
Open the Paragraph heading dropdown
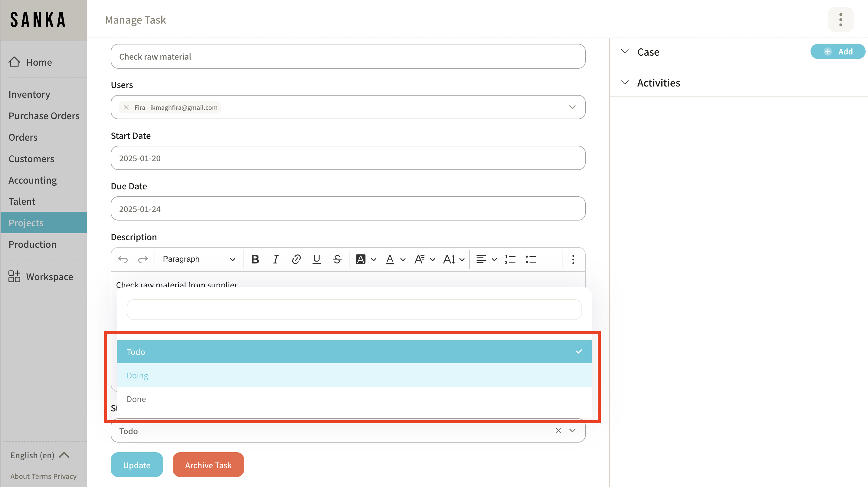tap(199, 259)
